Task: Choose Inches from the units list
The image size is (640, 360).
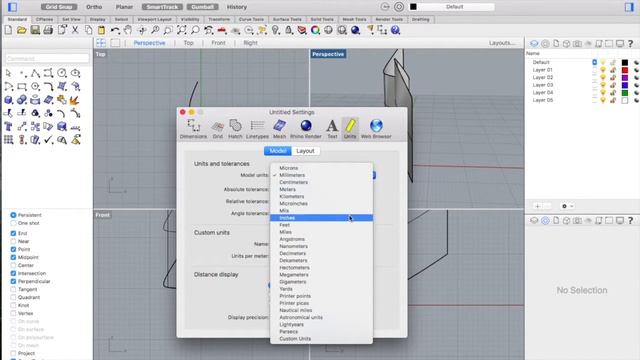Action: coord(321,218)
